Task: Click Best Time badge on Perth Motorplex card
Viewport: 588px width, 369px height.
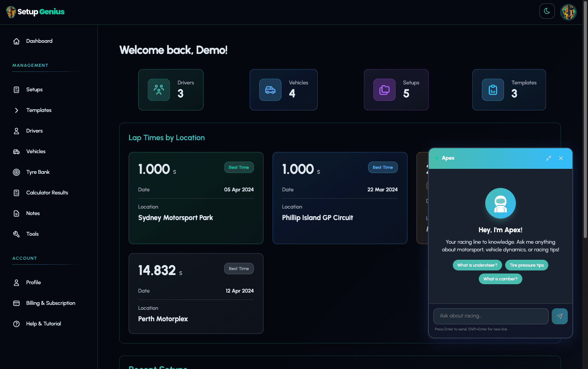Action: pos(239,269)
